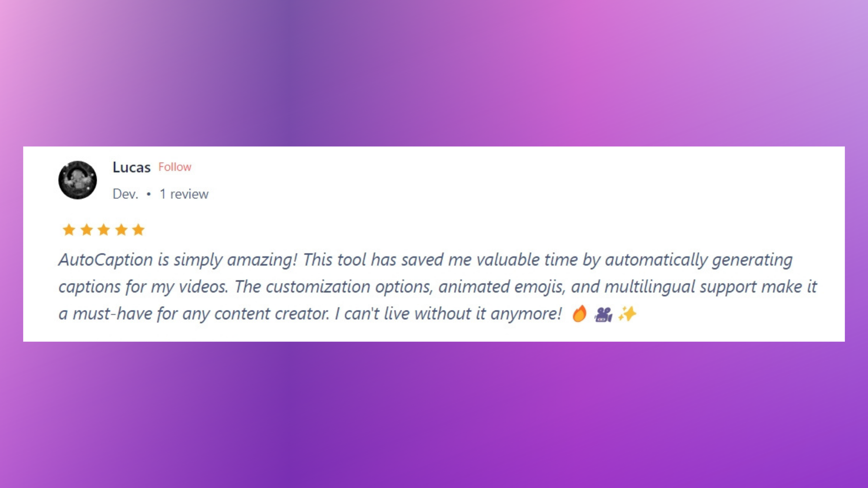Select the second rating star
The image size is (868, 488).
click(86, 229)
